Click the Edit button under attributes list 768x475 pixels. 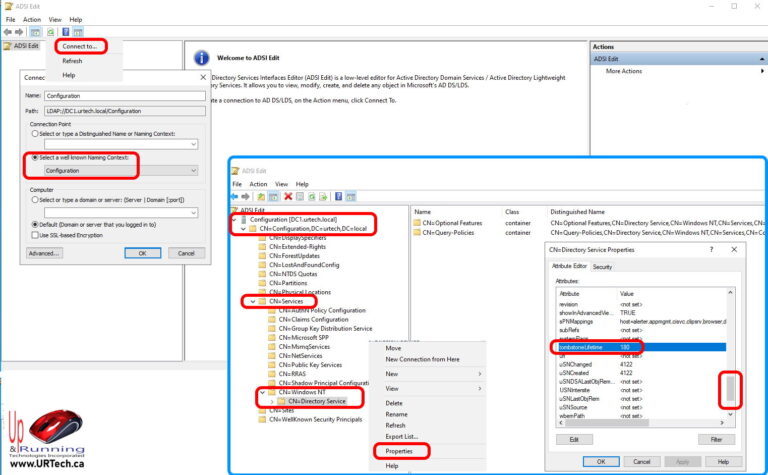pos(573,439)
